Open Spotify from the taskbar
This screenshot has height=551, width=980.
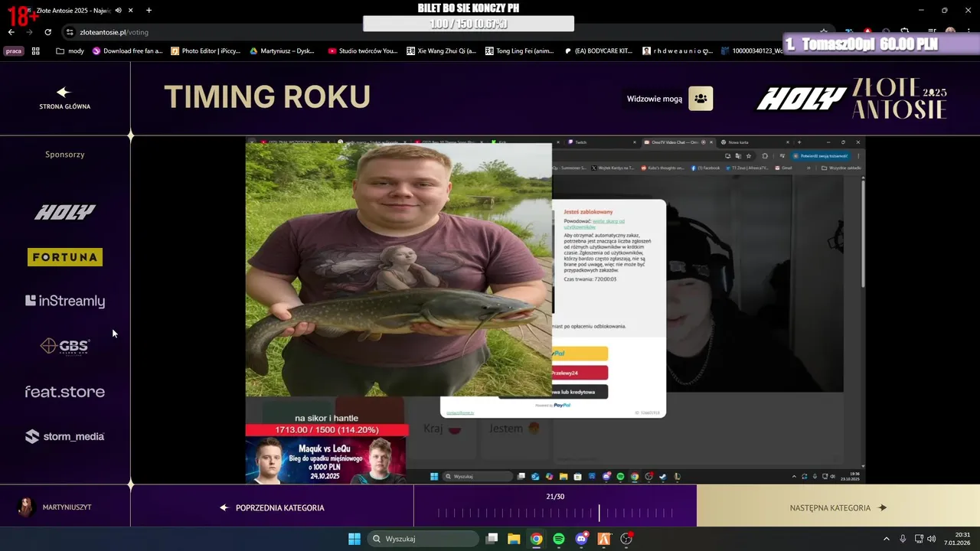pyautogui.click(x=559, y=539)
